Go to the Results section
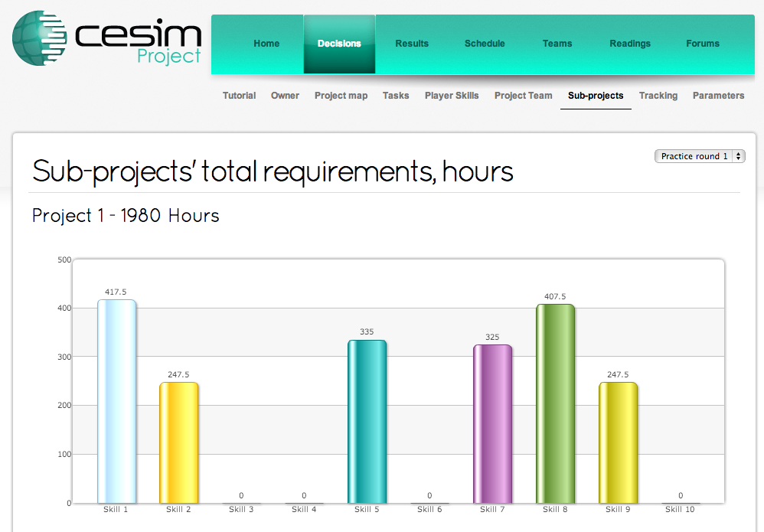The image size is (764, 532). click(x=411, y=44)
